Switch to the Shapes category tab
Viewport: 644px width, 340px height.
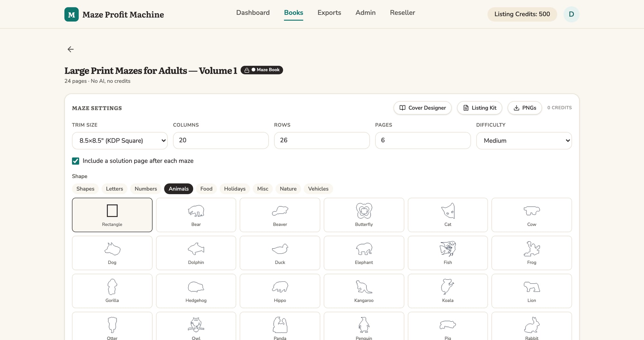[85, 189]
